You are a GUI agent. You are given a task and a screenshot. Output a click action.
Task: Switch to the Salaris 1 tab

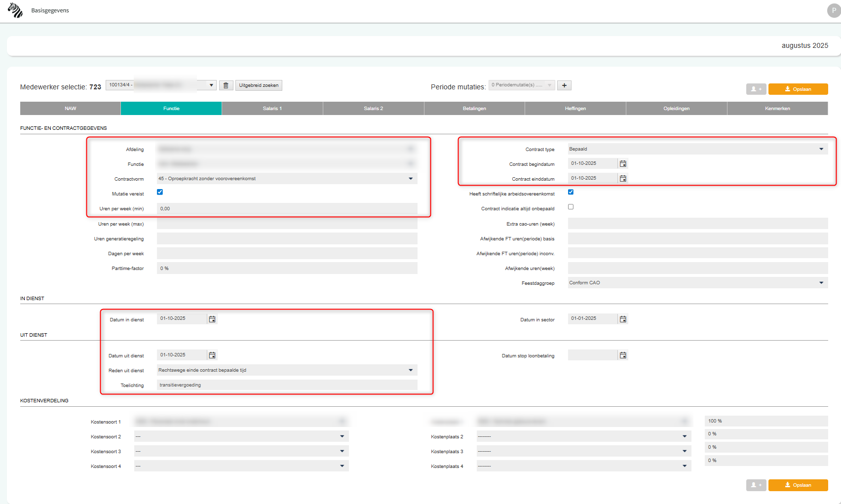[x=272, y=109]
